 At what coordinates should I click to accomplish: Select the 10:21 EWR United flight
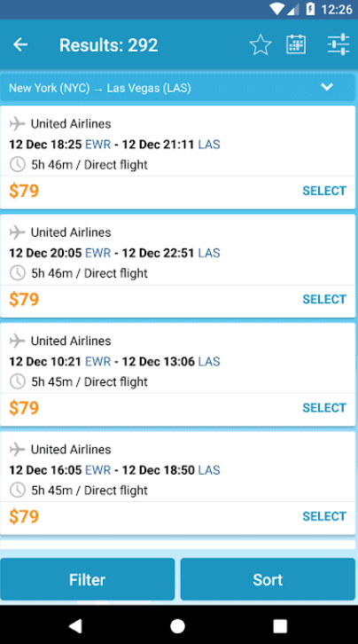click(x=324, y=407)
